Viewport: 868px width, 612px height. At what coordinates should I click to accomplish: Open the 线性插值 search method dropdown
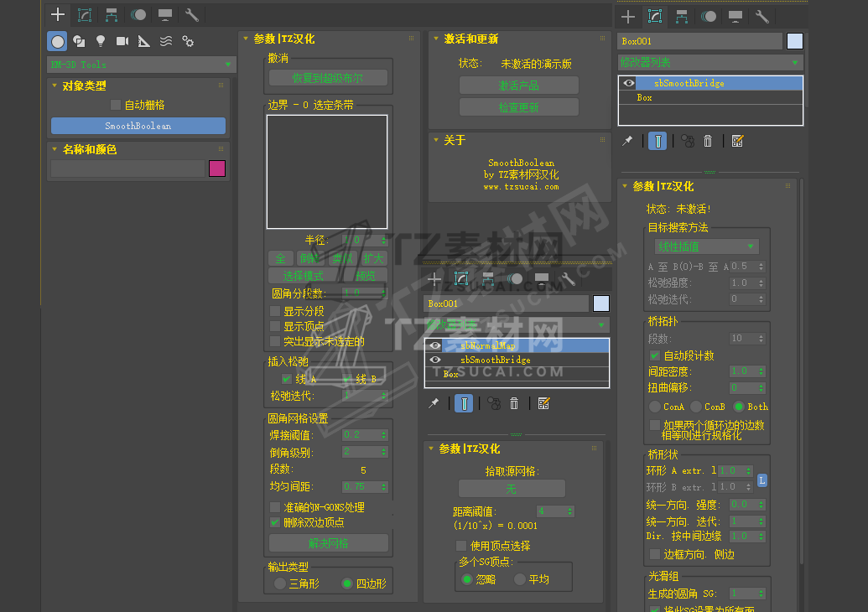(x=706, y=246)
